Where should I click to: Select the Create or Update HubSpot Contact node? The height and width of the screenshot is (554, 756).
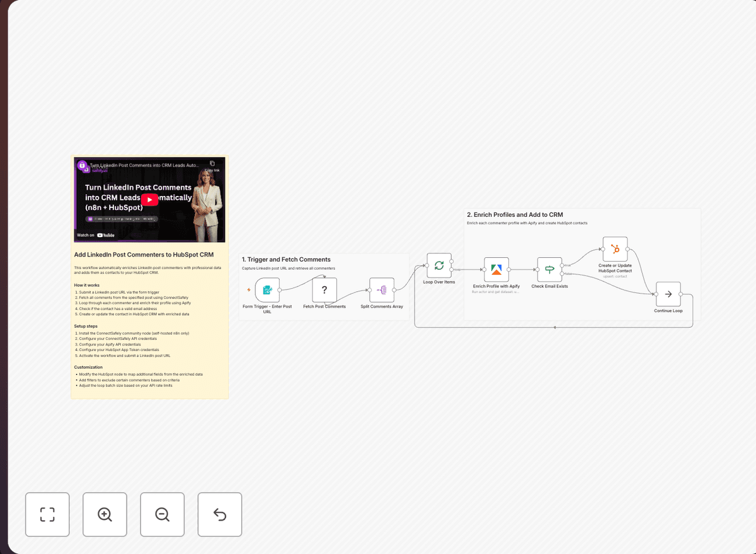click(x=614, y=248)
